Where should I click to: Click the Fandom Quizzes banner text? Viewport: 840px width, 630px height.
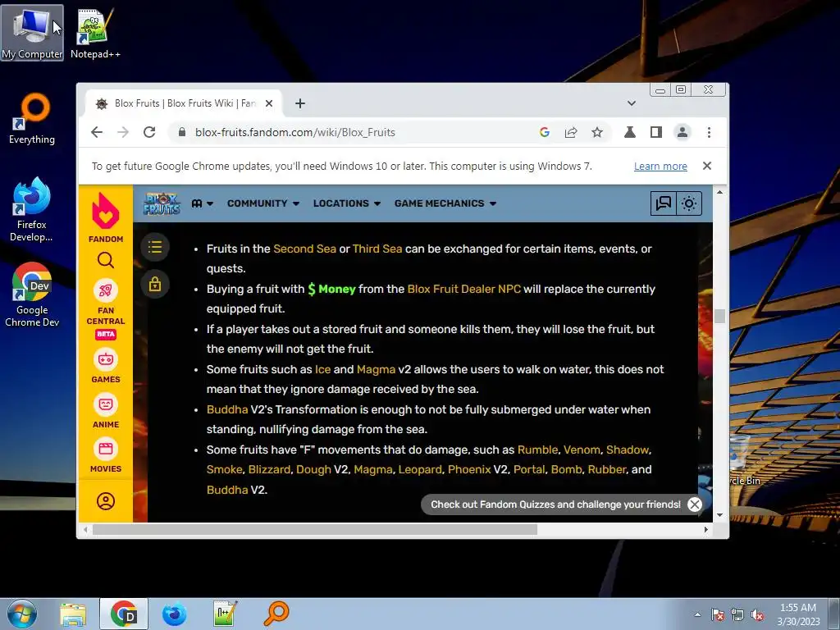555,504
